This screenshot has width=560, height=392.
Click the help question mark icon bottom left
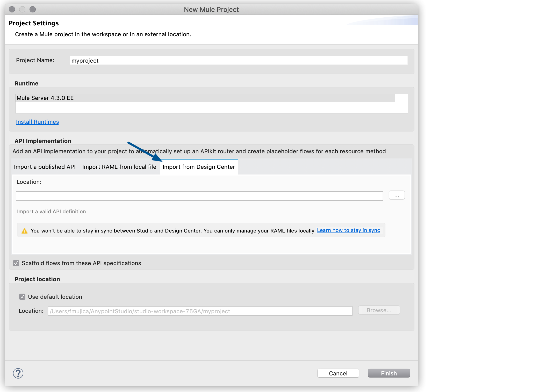(x=18, y=373)
